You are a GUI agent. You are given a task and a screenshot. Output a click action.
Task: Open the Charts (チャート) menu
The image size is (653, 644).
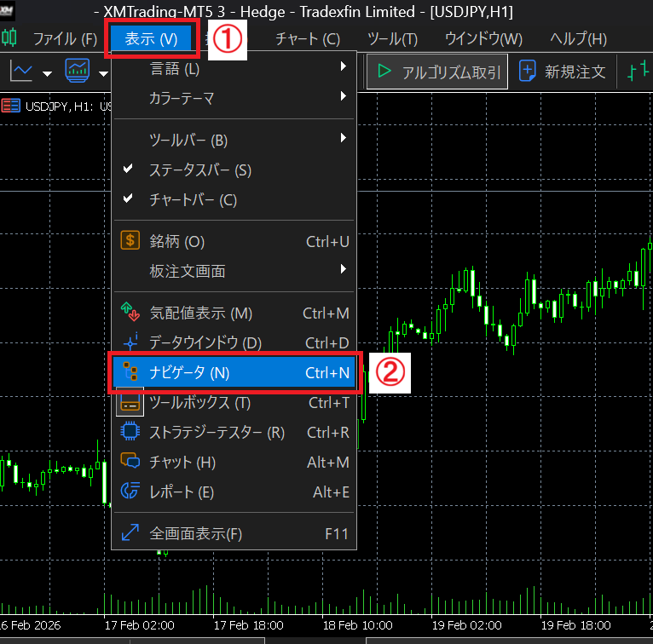[307, 39]
